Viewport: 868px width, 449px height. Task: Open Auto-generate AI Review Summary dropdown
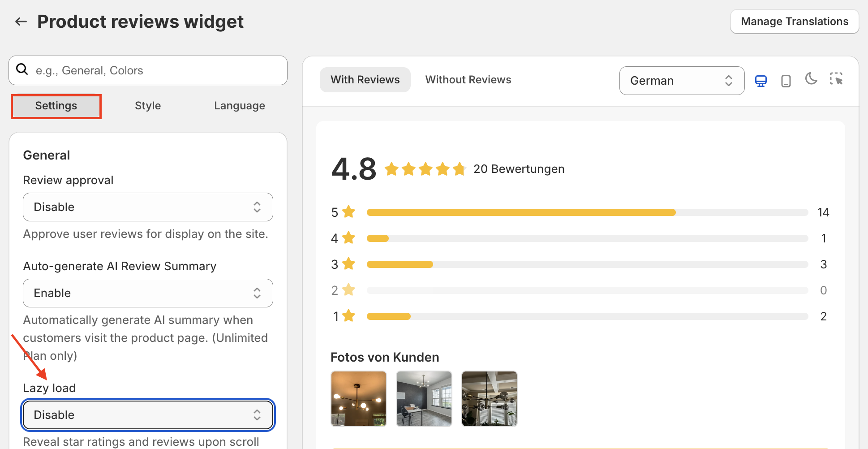148,293
